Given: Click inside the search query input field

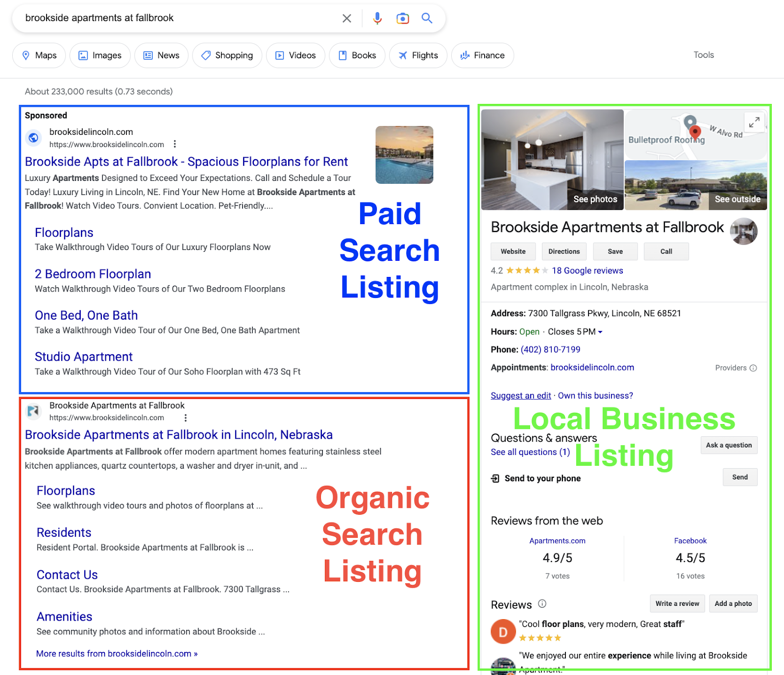Looking at the screenshot, I should coord(179,18).
